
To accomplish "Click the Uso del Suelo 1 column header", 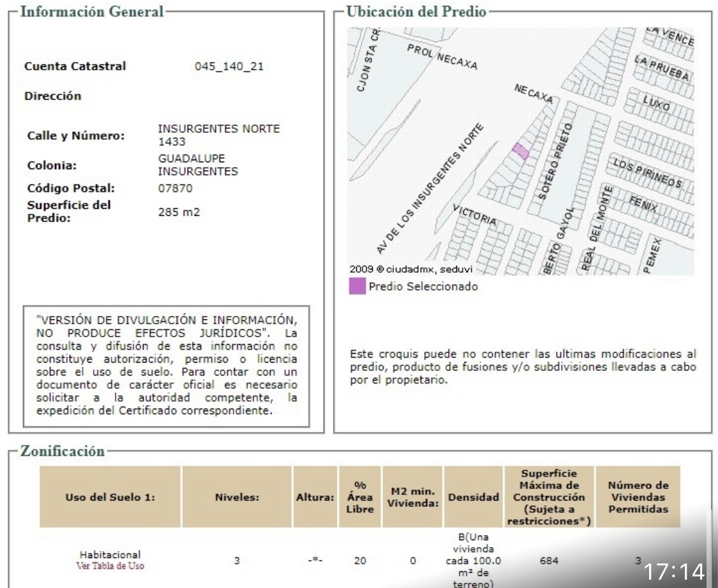I will (110, 497).
